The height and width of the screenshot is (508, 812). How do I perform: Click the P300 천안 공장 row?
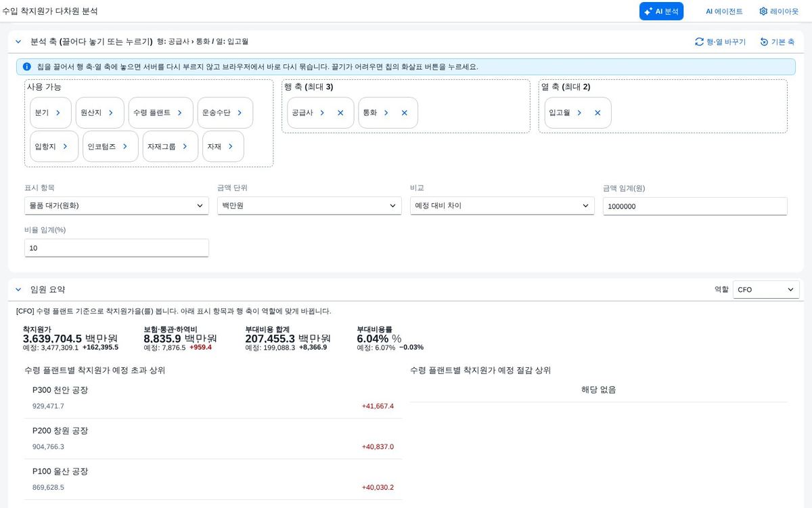(213, 398)
